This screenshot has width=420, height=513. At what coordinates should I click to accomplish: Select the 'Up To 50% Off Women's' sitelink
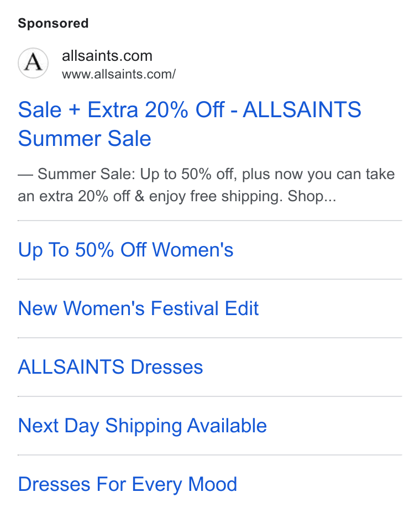pyautogui.click(x=125, y=250)
